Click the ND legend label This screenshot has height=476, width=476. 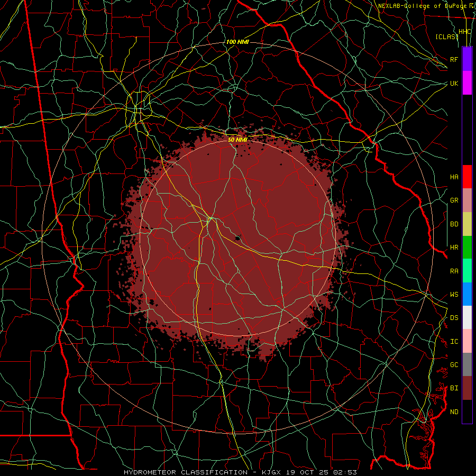pos(454,412)
